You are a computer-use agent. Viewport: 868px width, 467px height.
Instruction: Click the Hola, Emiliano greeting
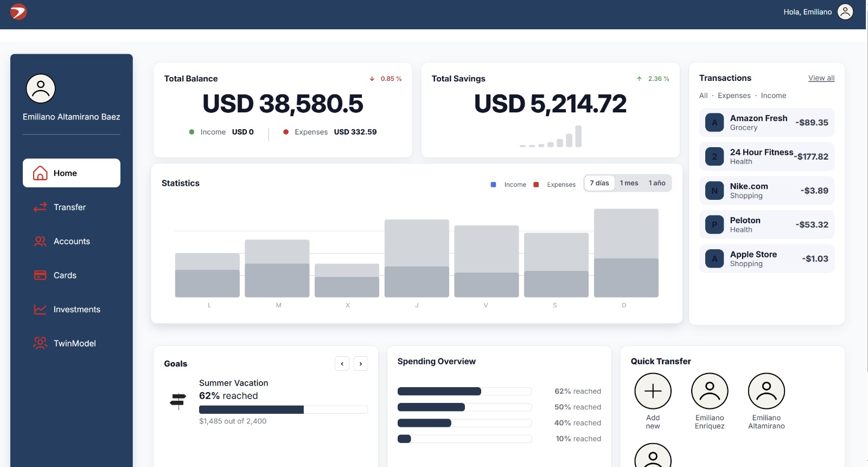(808, 12)
